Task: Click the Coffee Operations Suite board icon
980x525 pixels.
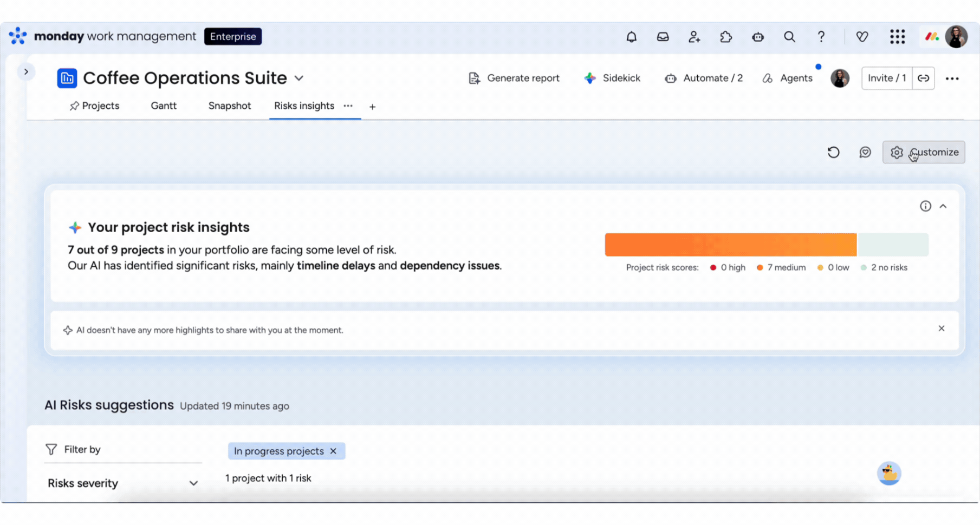Action: [x=67, y=78]
